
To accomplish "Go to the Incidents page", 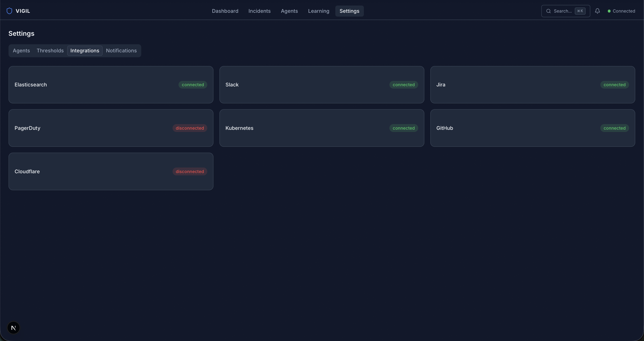I will 259,11.
